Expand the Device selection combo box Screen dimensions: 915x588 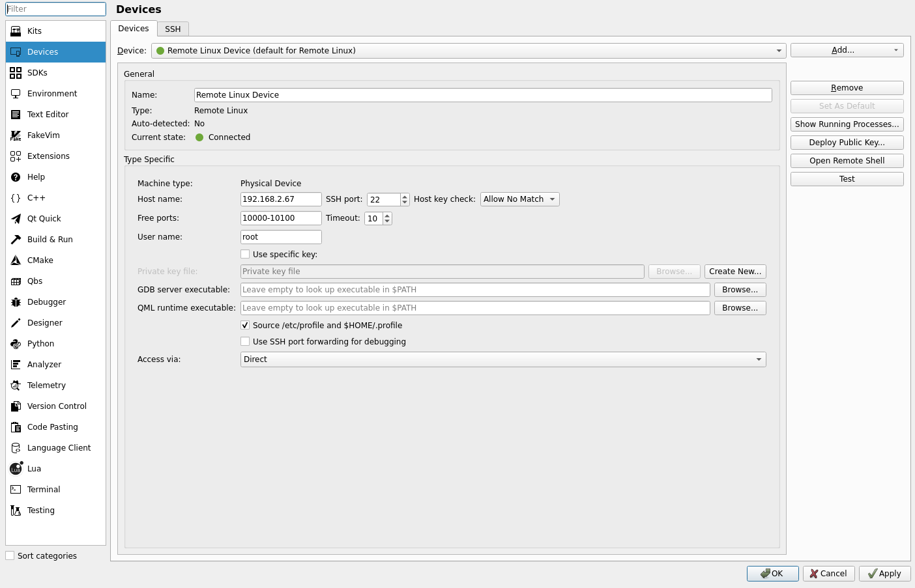pos(468,51)
